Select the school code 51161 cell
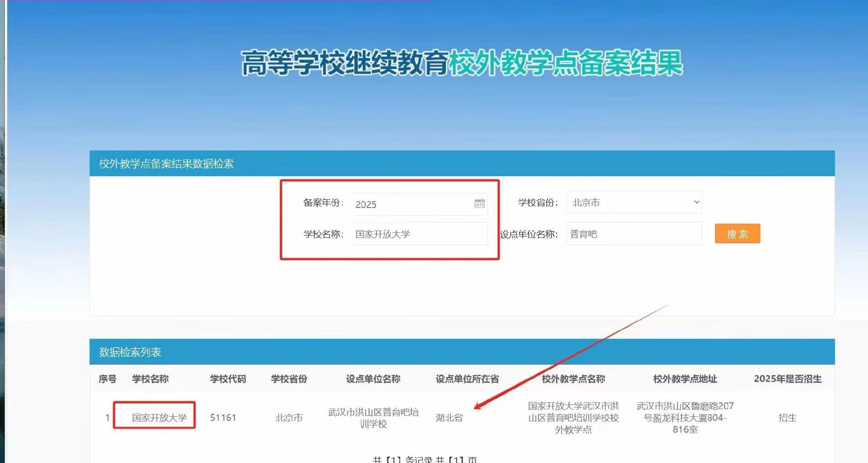Screen dimensions: 868x463 [223, 417]
